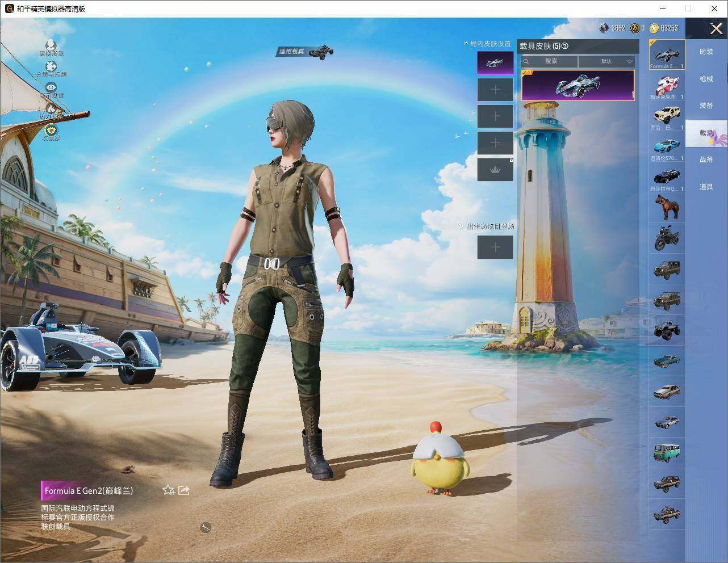This screenshot has height=563, width=728.
Task: Switch to the 枪械 tab
Action: click(706, 79)
